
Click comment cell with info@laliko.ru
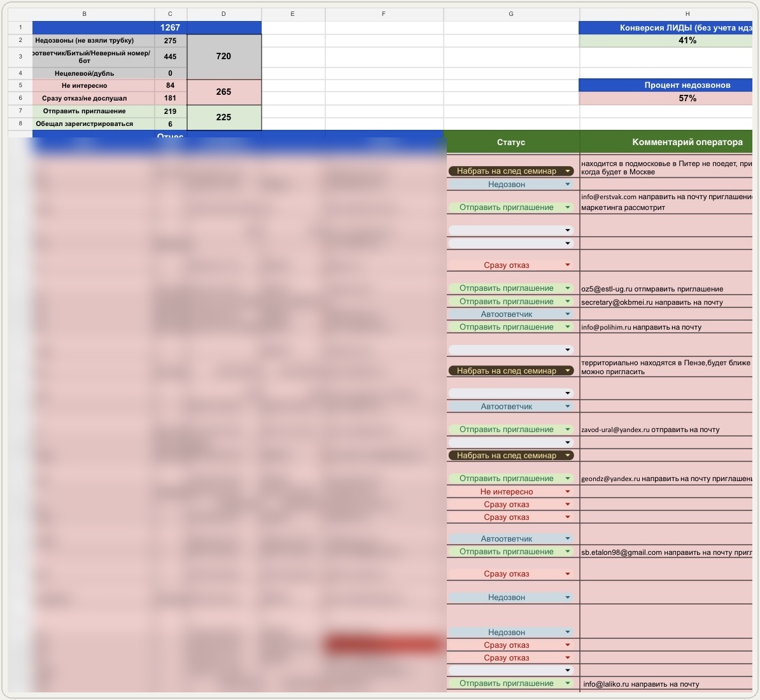(x=666, y=684)
